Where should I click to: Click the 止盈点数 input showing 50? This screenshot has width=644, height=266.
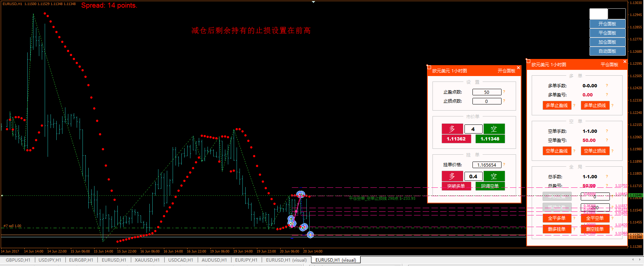tap(487, 92)
